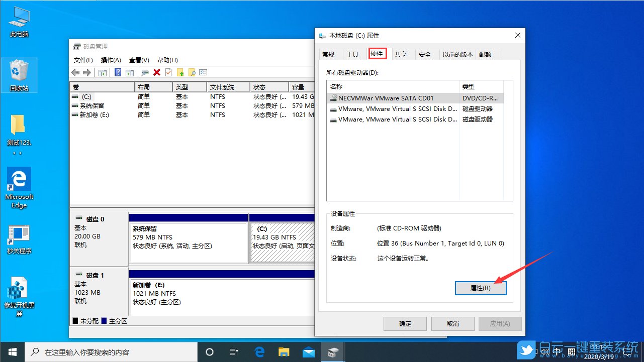
Task: Toggle the action pane icon
Action: tap(130, 72)
